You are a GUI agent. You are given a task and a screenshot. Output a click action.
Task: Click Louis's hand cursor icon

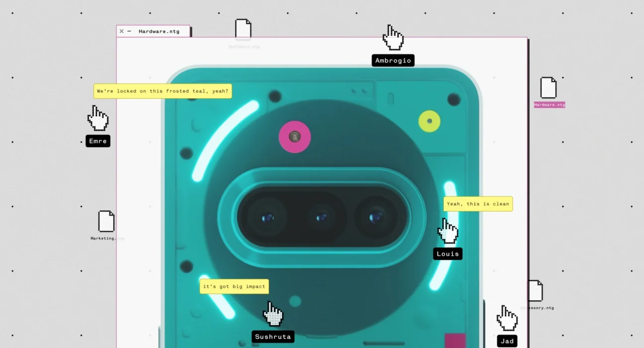coord(448,231)
